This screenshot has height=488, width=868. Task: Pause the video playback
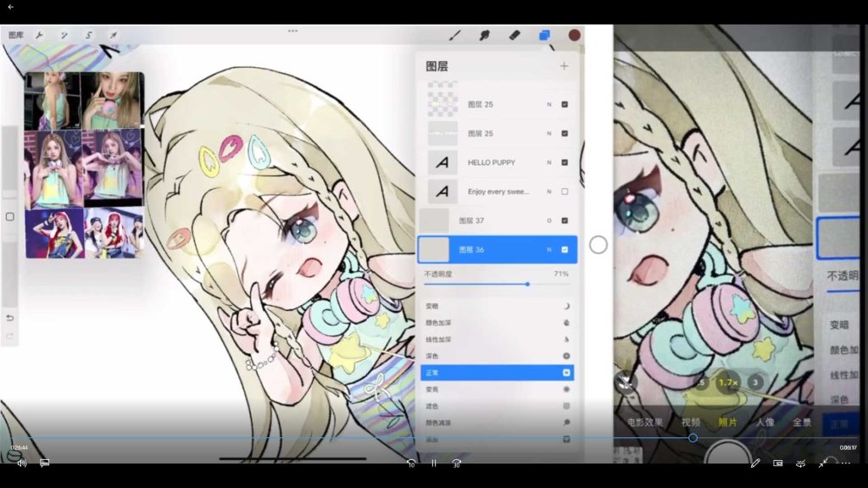pyautogui.click(x=434, y=463)
